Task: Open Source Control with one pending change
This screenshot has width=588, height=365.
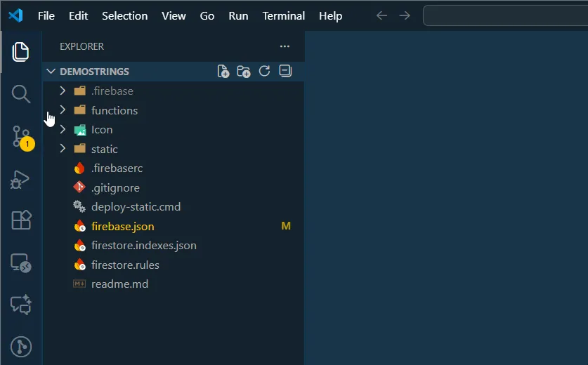Action: point(20,137)
